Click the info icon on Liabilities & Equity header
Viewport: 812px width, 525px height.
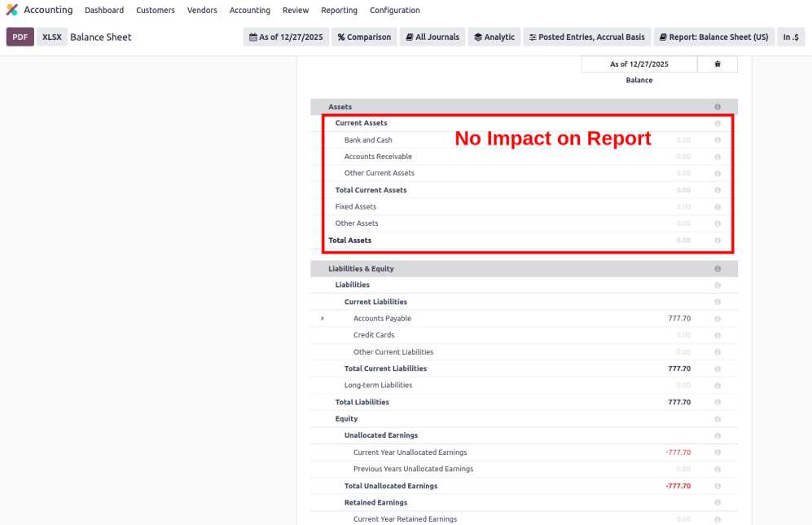pyautogui.click(x=718, y=268)
